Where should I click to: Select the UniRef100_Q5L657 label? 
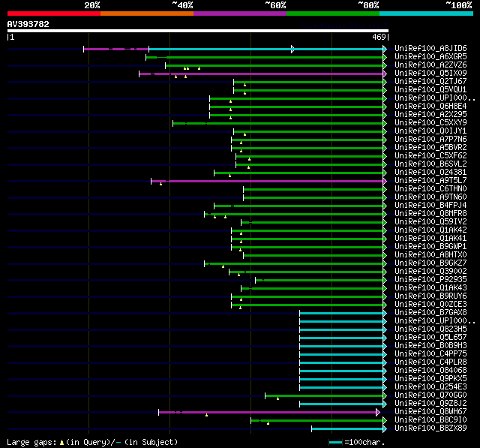pyautogui.click(x=430, y=338)
